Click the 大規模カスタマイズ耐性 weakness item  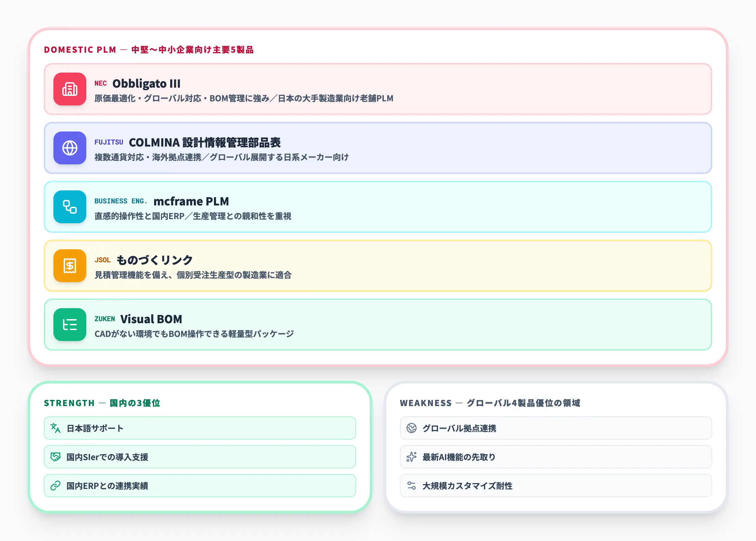(556, 486)
